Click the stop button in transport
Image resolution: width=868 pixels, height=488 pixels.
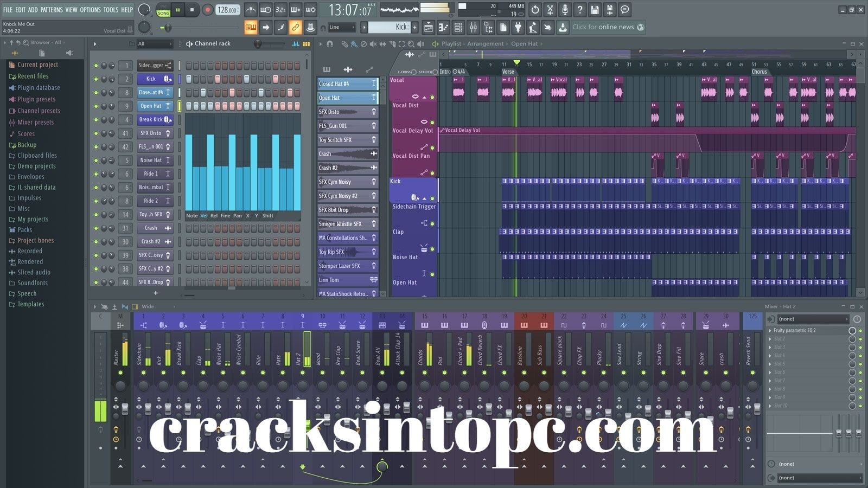tap(192, 10)
